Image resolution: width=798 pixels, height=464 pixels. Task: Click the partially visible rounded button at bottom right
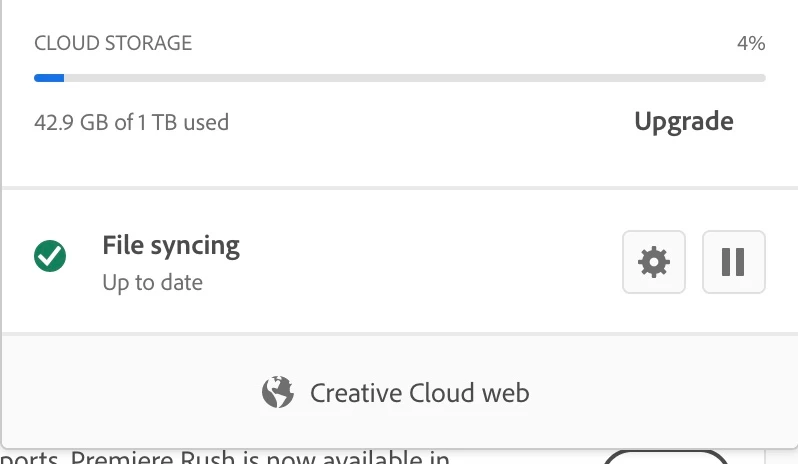pyautogui.click(x=667, y=458)
